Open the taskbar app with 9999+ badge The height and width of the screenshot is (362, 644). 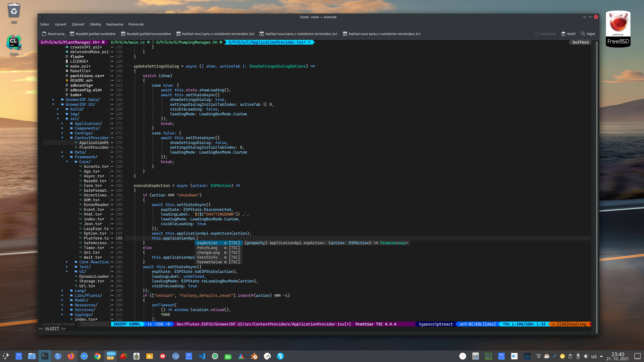pos(111,356)
